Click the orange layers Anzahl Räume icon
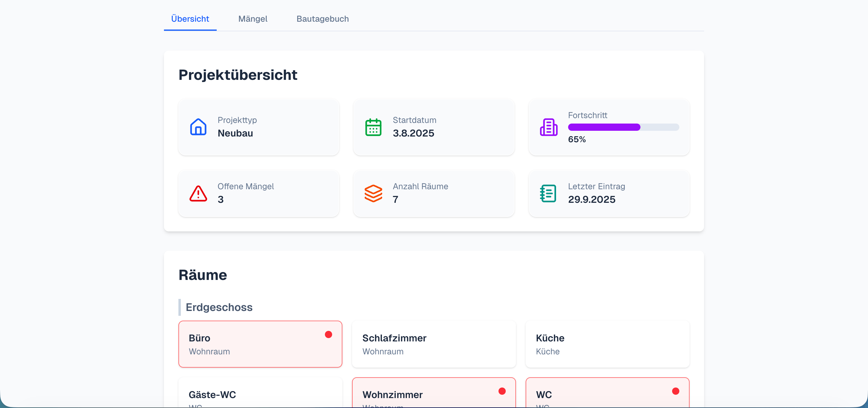The height and width of the screenshot is (408, 868). pos(373,193)
